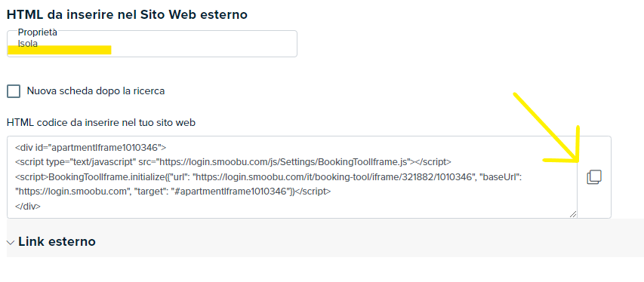This screenshot has height=282, width=644.
Task: Focus the HTML code textarea
Action: click(x=292, y=177)
